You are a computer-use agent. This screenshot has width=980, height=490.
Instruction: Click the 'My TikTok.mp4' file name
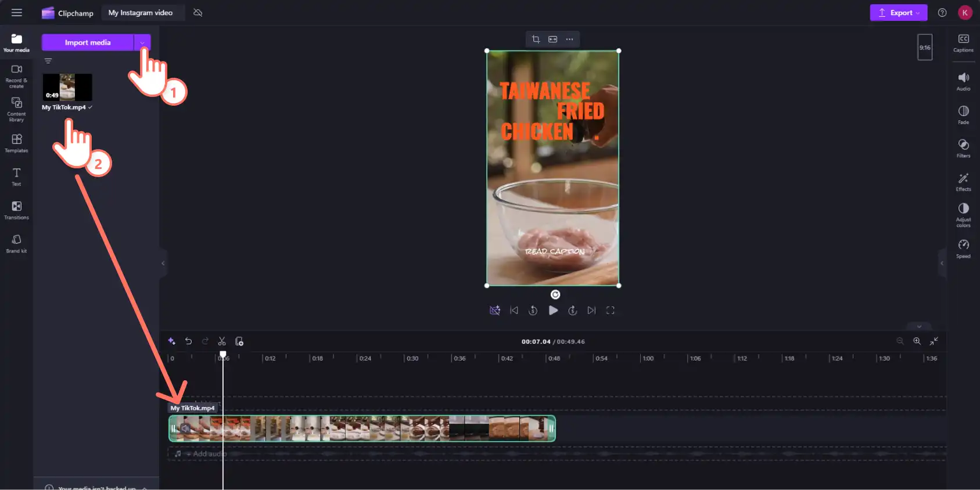click(x=64, y=107)
